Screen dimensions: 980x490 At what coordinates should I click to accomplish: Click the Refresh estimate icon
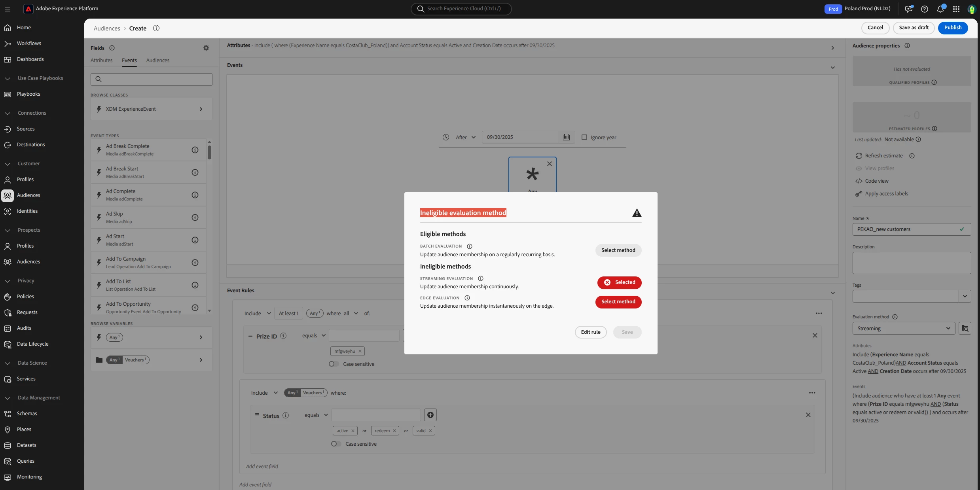(x=859, y=156)
